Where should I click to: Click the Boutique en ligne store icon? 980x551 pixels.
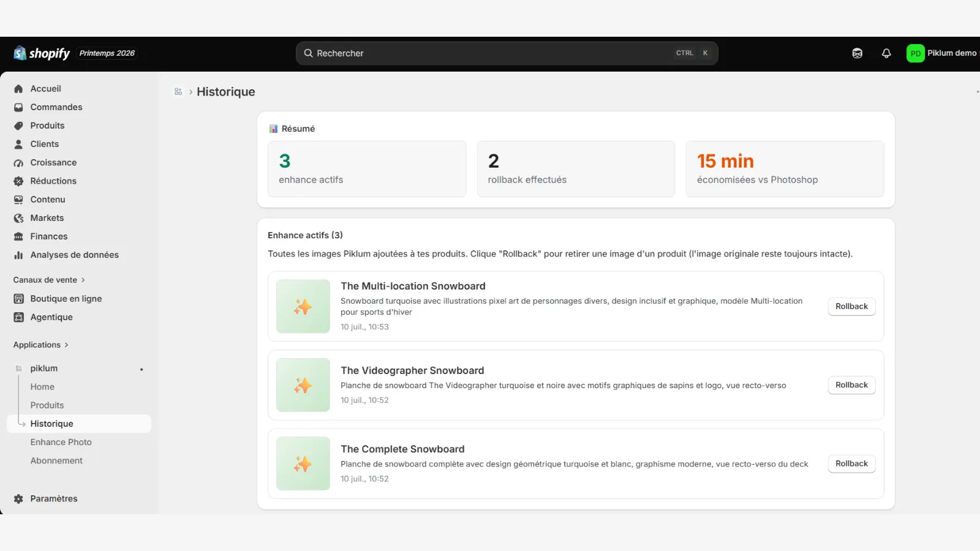point(18,299)
